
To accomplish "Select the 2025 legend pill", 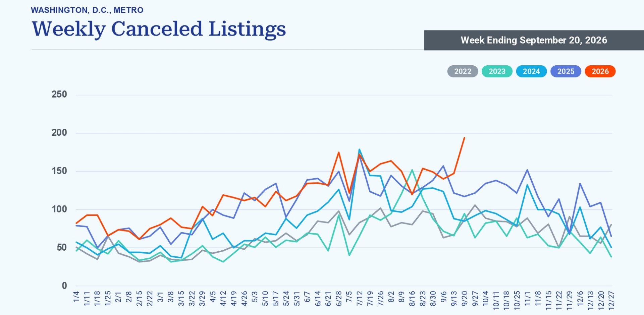I will coord(566,71).
